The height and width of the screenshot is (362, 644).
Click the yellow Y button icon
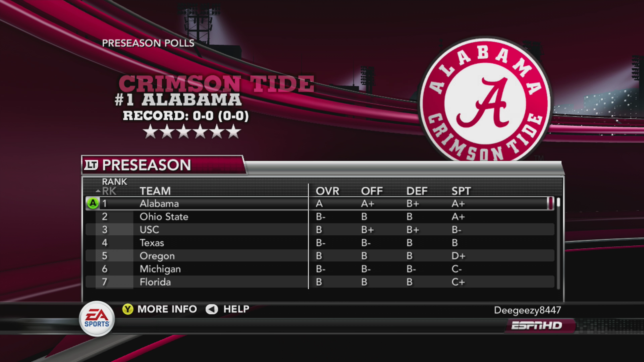click(x=127, y=309)
